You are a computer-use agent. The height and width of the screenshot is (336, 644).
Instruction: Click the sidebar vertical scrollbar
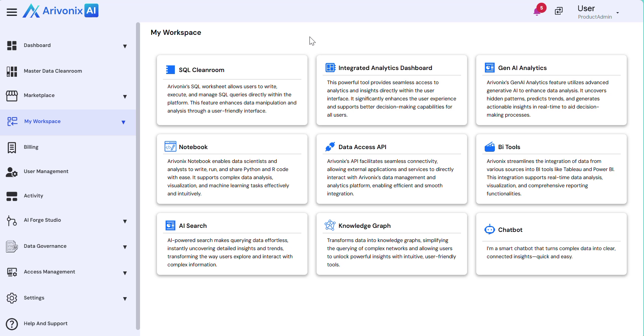[x=138, y=176]
